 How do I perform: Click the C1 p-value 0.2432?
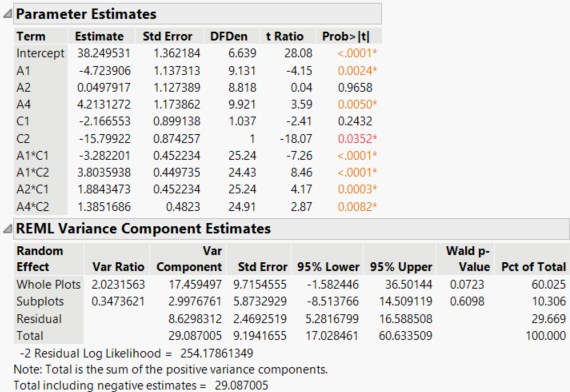pos(355,121)
